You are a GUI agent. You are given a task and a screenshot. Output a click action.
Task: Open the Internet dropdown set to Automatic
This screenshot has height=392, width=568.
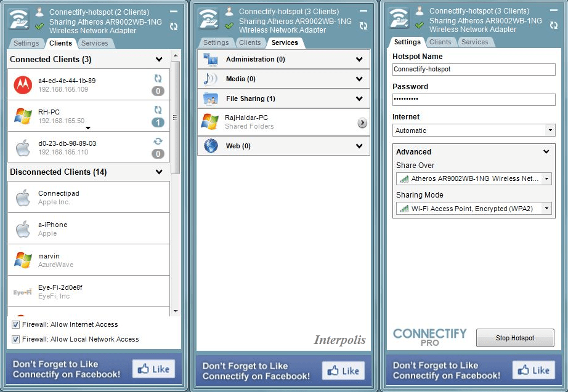550,130
